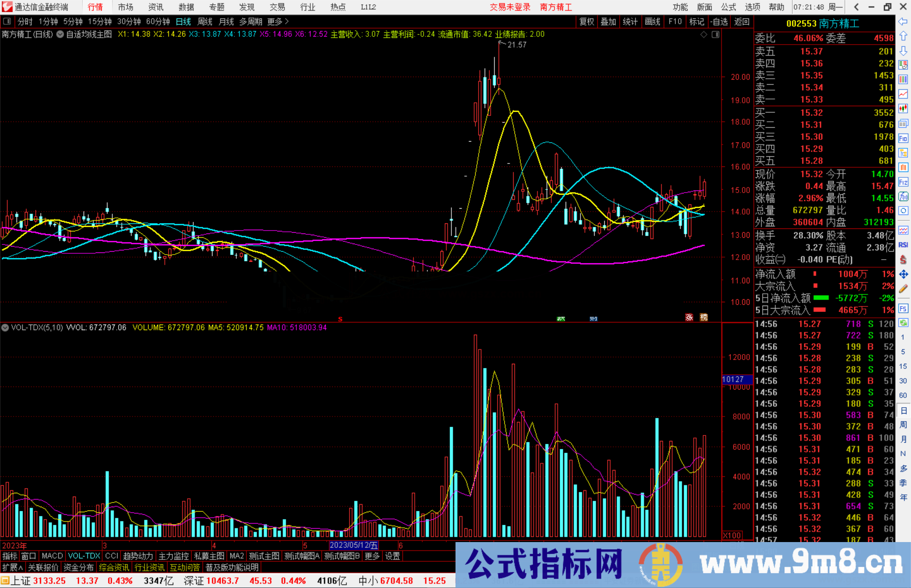Toggle round button beside VOL-TDX label
Viewport: 911px width, 588px height.
pos(5,328)
